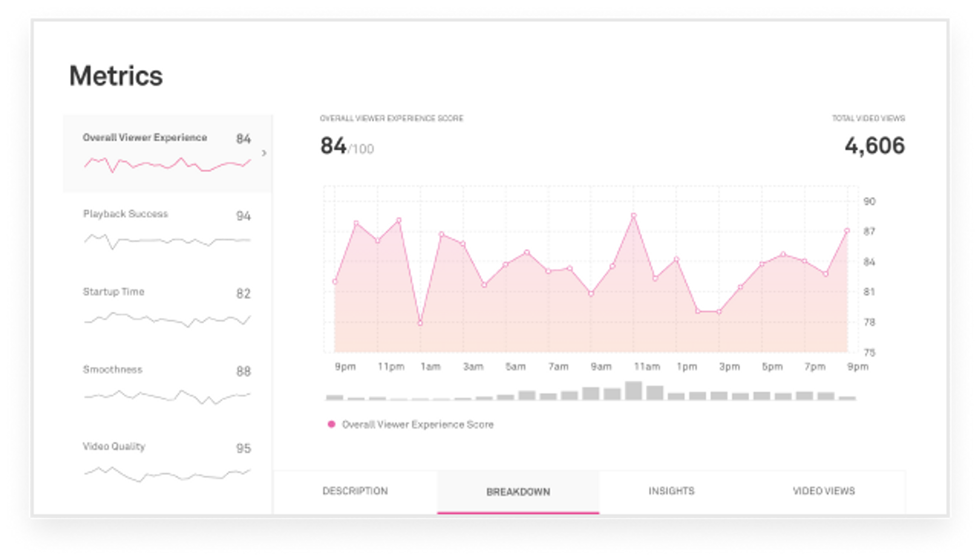Image resolution: width=980 pixels, height=560 pixels.
Task: Select the Overall Viewer Experience metric
Action: click(x=145, y=138)
